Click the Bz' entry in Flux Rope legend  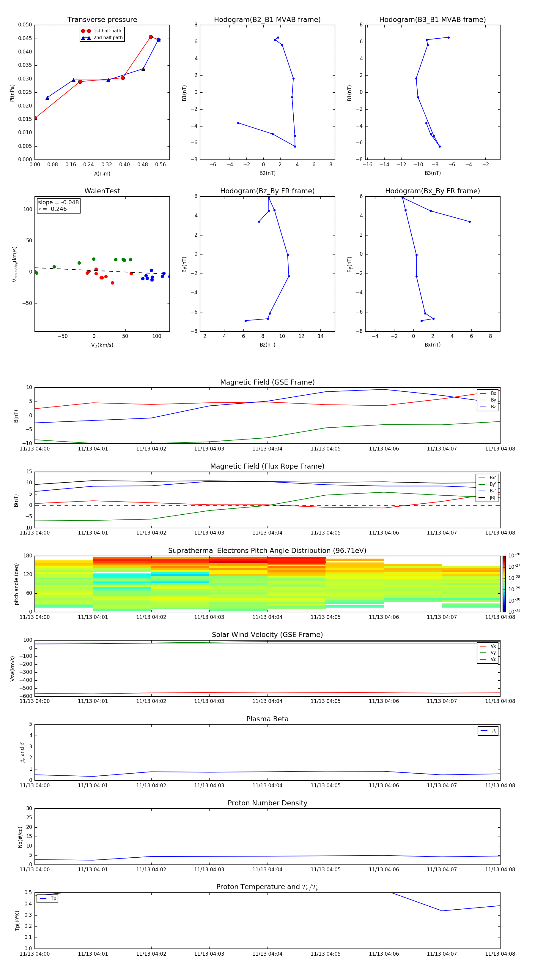point(487,491)
